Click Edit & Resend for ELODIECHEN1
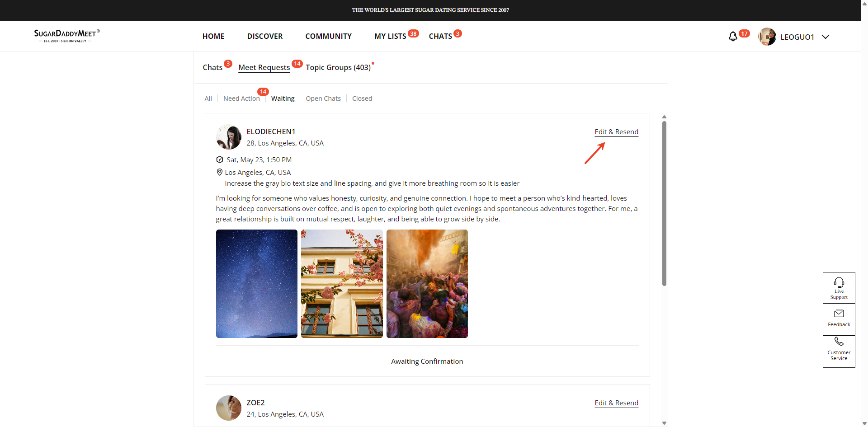The height and width of the screenshot is (427, 868). click(617, 132)
